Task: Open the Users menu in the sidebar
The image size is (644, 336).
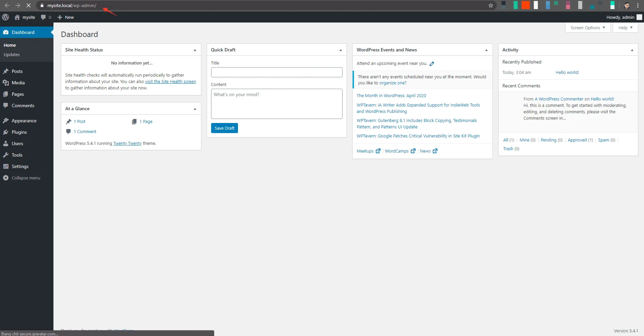Action: point(27,143)
